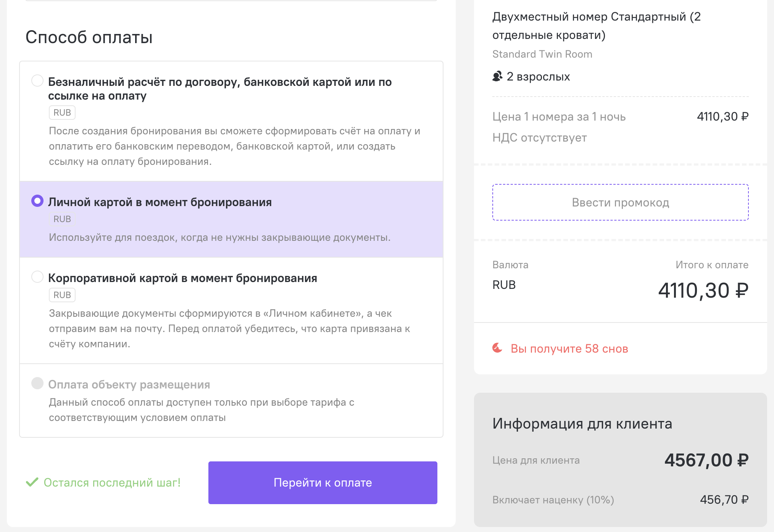Screen dimensions: 774x532
Task: Open the 'Ввести промокод' promo code field
Action: pos(620,202)
